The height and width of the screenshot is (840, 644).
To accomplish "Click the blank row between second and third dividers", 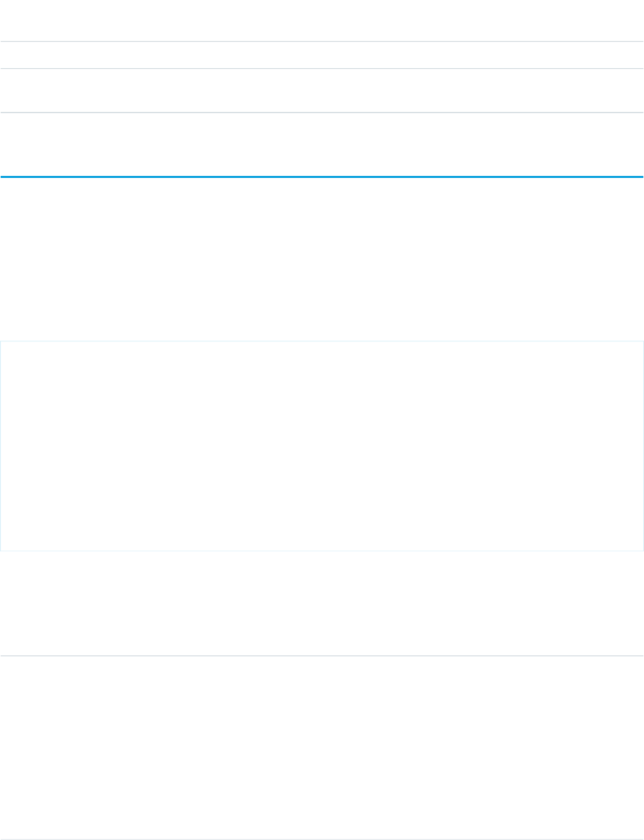I will 321,91.
